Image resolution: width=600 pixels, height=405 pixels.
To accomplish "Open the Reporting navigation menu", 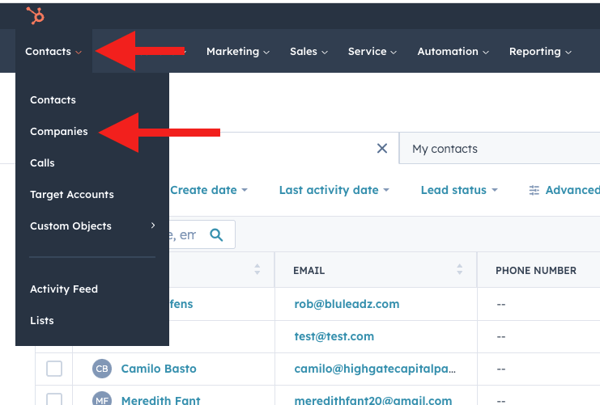I will tap(540, 51).
